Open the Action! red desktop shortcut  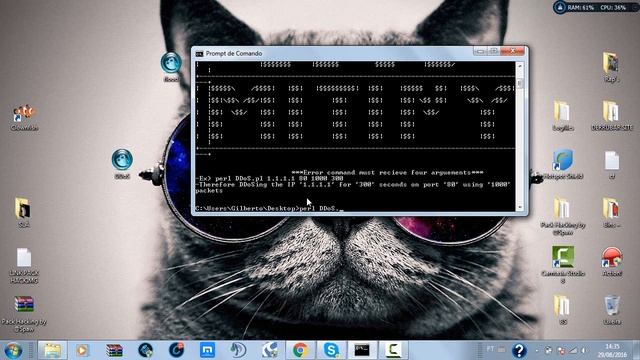click(611, 262)
